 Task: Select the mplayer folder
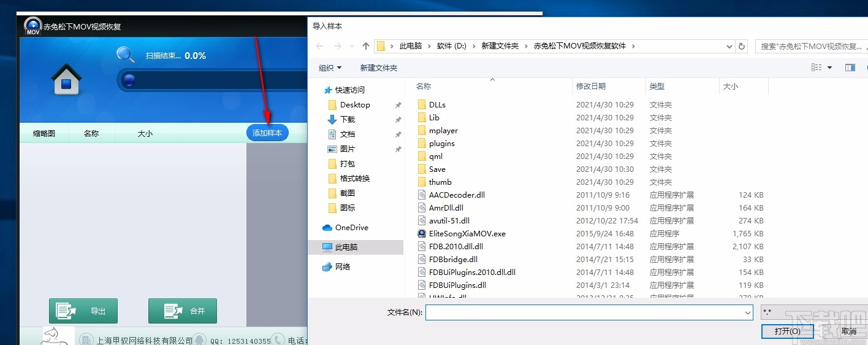pos(443,131)
